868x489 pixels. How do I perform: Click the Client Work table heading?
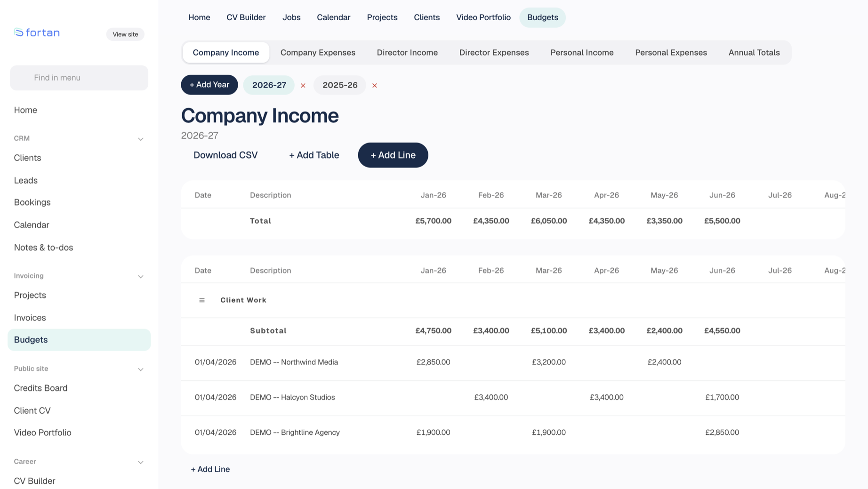pyautogui.click(x=243, y=300)
